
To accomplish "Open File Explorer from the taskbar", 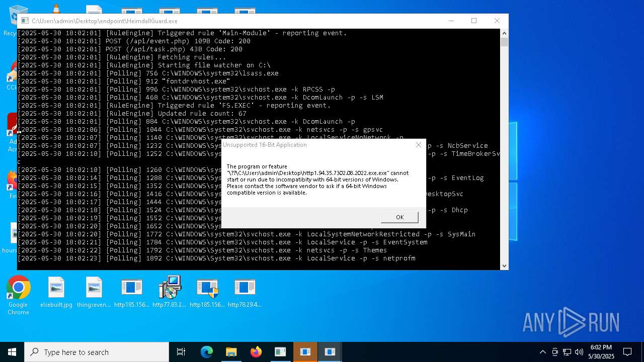I will coord(231,352).
